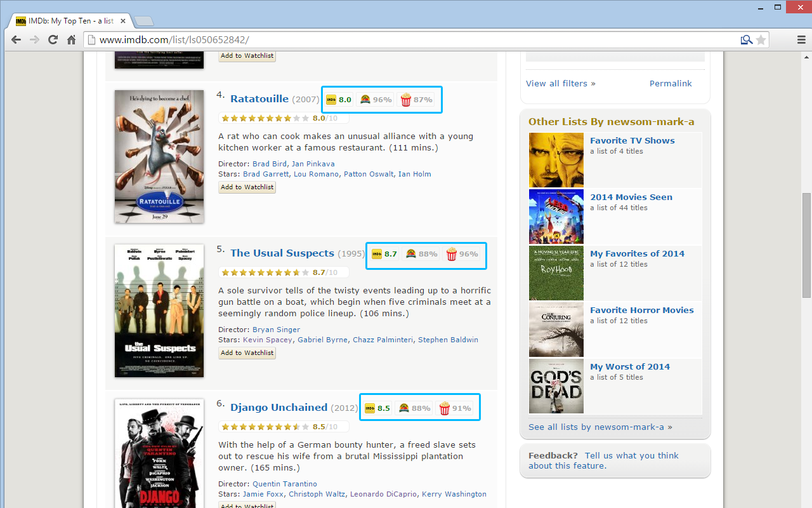The width and height of the screenshot is (812, 508).
Task: Open The Usual Suspects title link
Action: (x=282, y=253)
